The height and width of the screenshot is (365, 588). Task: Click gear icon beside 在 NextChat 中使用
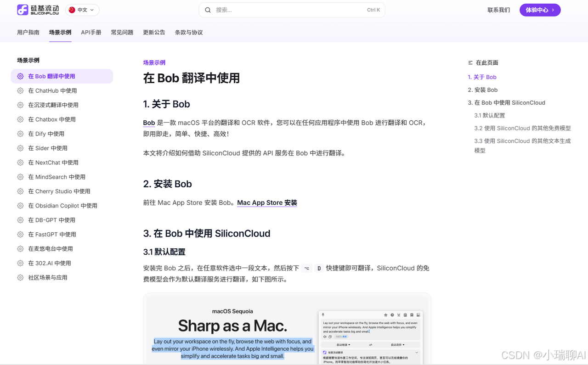pos(20,163)
